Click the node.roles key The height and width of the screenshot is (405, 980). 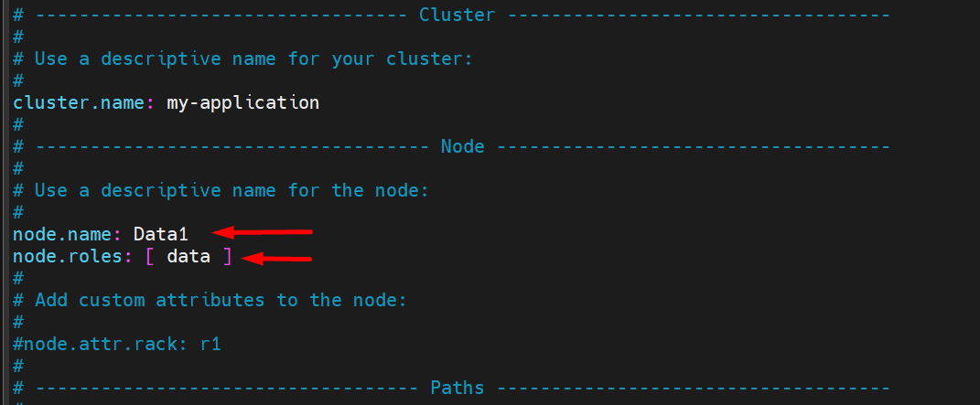click(68, 257)
